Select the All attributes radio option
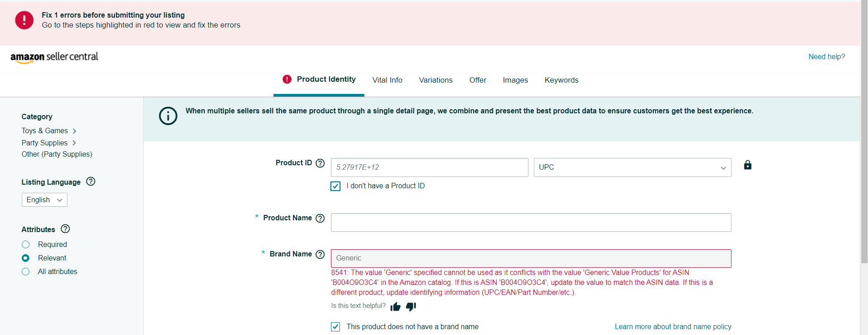The width and height of the screenshot is (868, 335). coord(26,272)
